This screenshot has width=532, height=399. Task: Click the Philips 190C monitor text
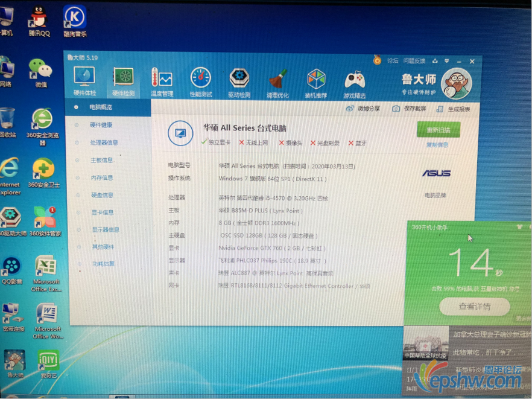[x=273, y=261]
